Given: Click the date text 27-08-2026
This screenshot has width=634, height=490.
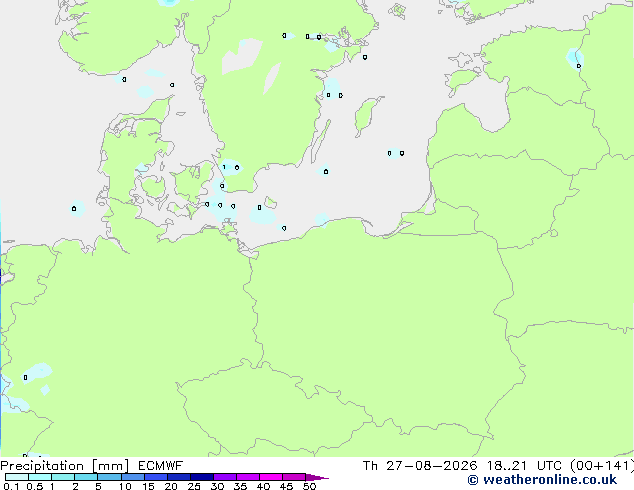Looking at the screenshot, I should pos(431,466).
